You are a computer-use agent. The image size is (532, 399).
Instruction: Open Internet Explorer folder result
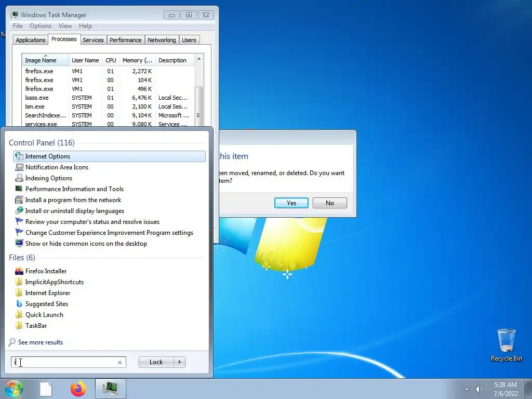[109, 292]
